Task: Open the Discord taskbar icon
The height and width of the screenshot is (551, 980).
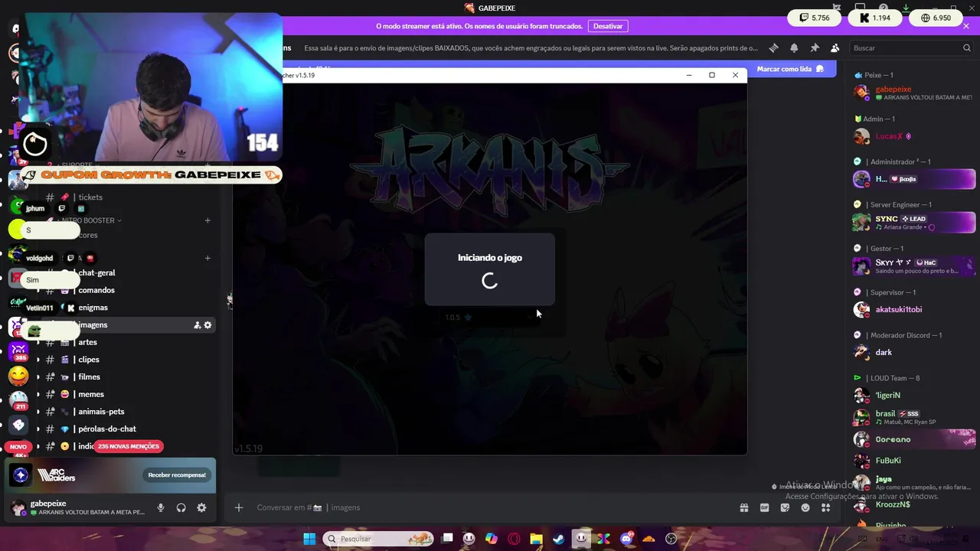Action: coord(626,539)
